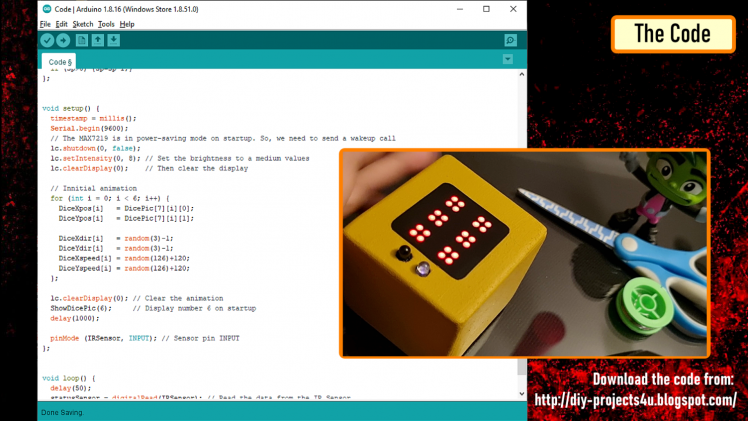Click the editor scrollbar down arrow
748x421 pixels.
coord(522,394)
